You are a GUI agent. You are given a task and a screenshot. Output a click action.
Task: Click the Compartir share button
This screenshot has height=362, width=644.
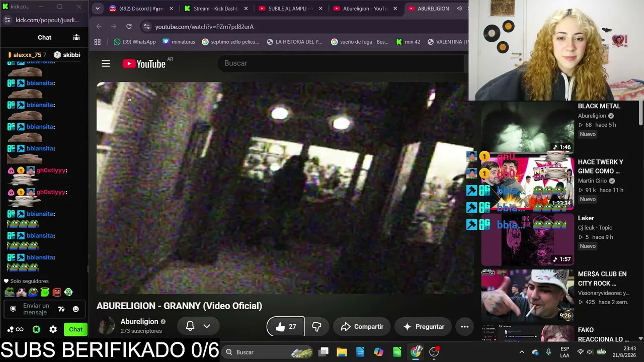(362, 327)
